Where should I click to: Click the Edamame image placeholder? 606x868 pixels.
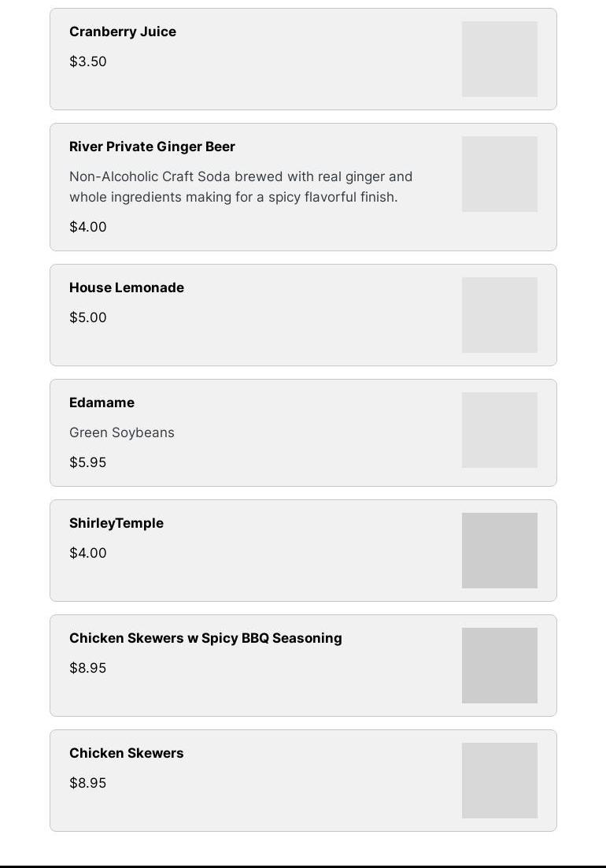coord(499,430)
